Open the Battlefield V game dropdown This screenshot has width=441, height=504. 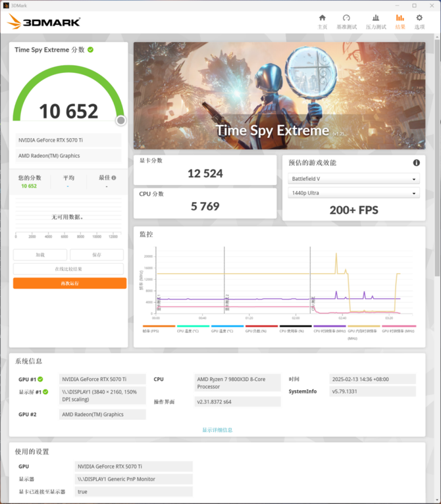(354, 179)
